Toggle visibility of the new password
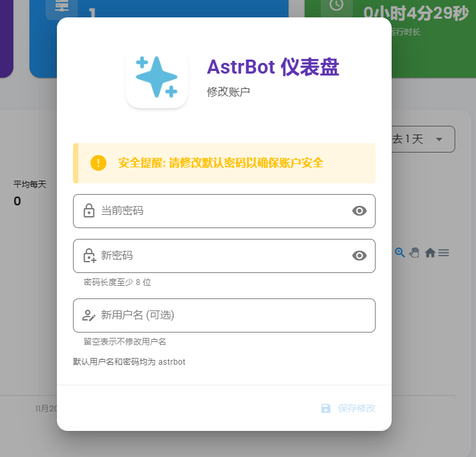This screenshot has height=457, width=476. tap(360, 256)
